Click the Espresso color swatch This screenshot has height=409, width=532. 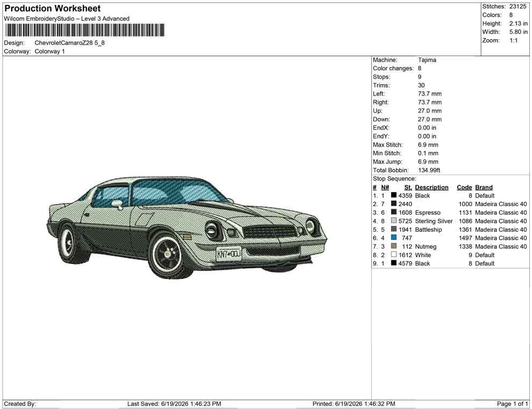click(x=393, y=212)
